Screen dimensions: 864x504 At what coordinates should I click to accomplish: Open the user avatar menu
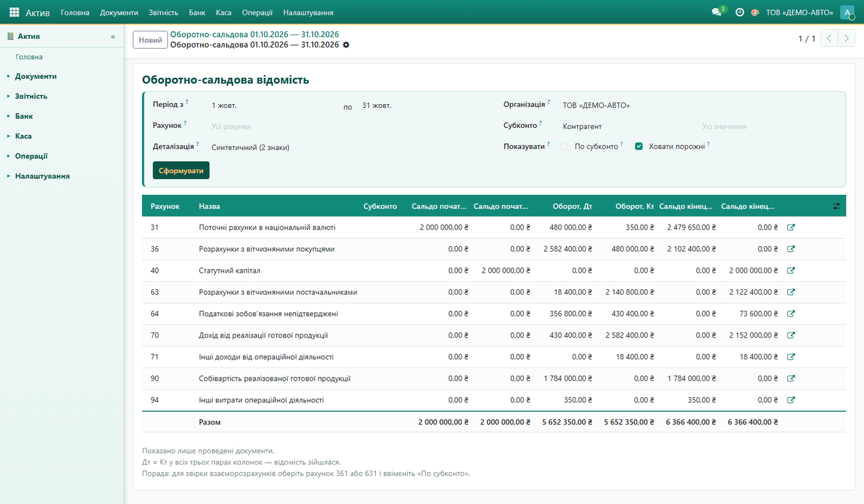pyautogui.click(x=847, y=12)
